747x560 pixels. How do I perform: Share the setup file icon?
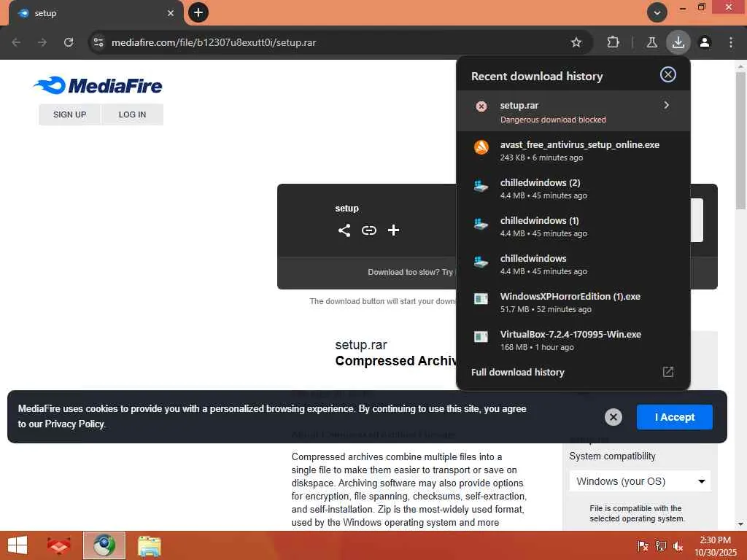344,230
